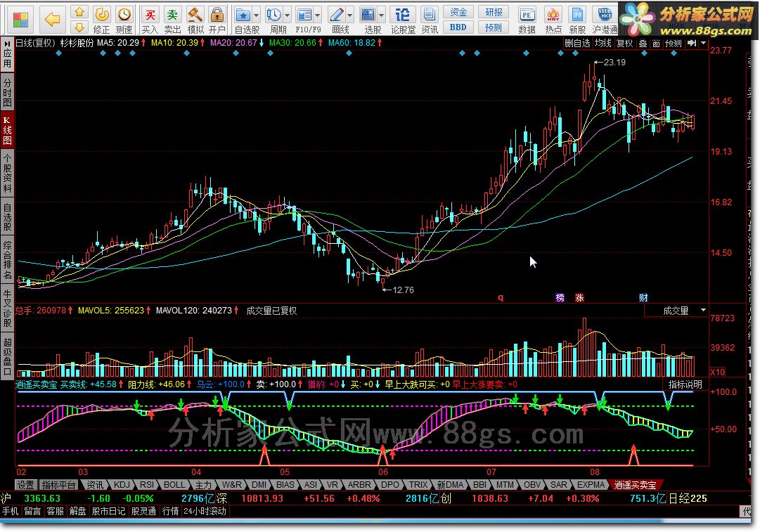This screenshot has height=532, width=760.
Task: Select the W&R indicator tab
Action: [231, 484]
